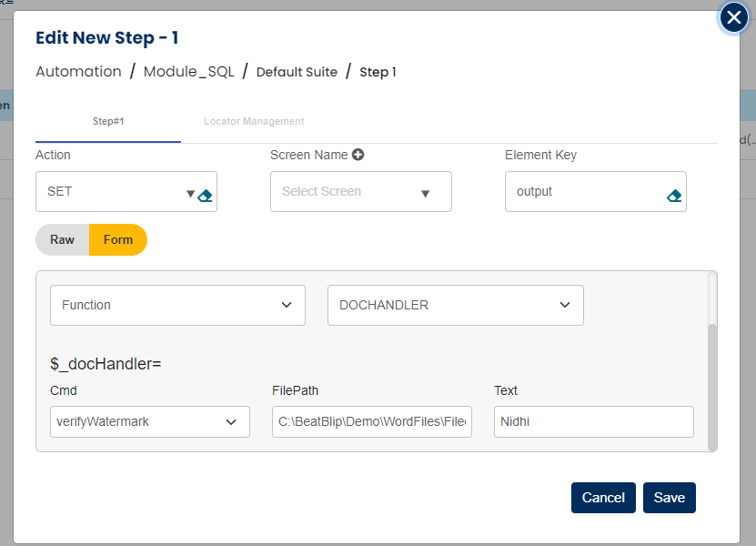
Task: Select the Step#1 tab
Action: 108,121
